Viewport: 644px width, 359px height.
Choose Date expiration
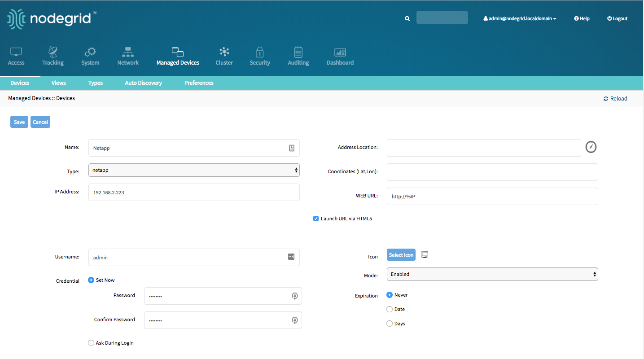390,309
